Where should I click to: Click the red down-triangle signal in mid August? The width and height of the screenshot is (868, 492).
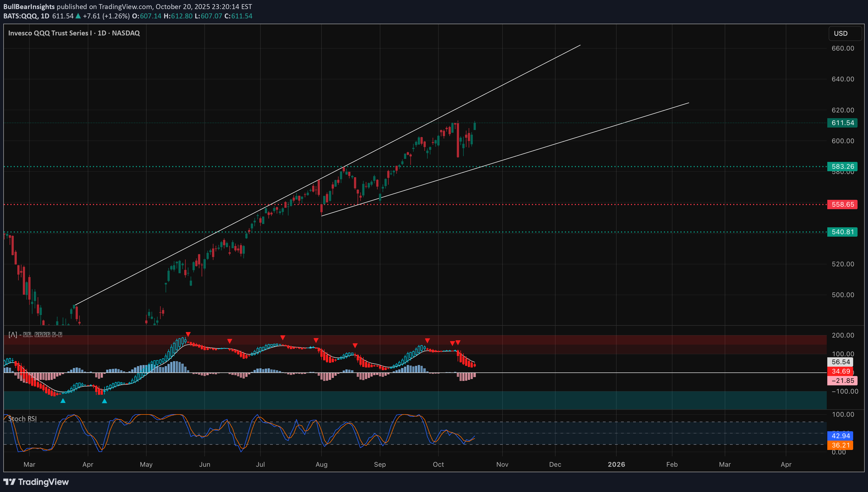click(355, 345)
